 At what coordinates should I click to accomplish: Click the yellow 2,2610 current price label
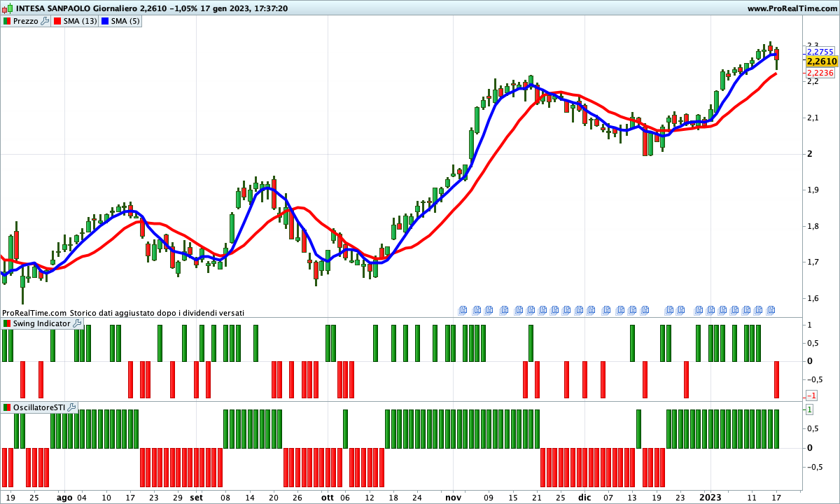click(x=822, y=62)
